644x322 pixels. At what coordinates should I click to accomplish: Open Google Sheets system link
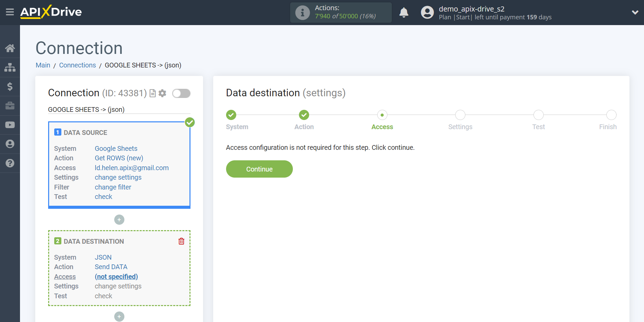point(116,148)
